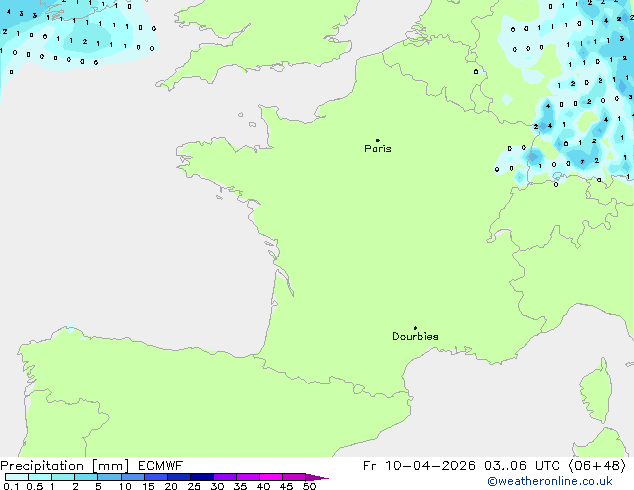The width and height of the screenshot is (634, 490).
Task: Click the legend arrow tip beyond 50
Action: (x=317, y=477)
